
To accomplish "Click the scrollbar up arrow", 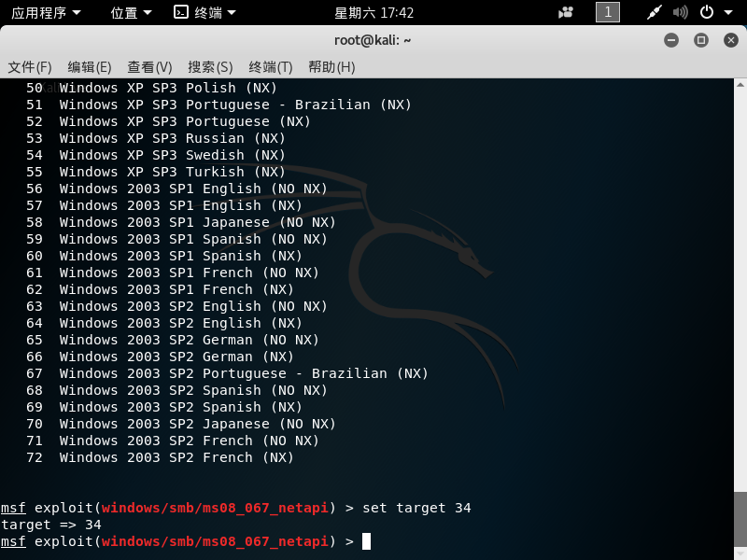I will (x=740, y=85).
